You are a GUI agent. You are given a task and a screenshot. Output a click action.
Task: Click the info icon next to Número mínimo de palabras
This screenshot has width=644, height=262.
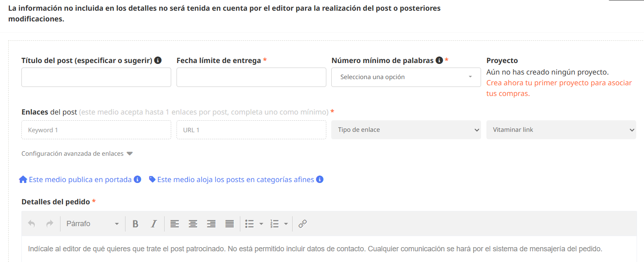pos(439,60)
